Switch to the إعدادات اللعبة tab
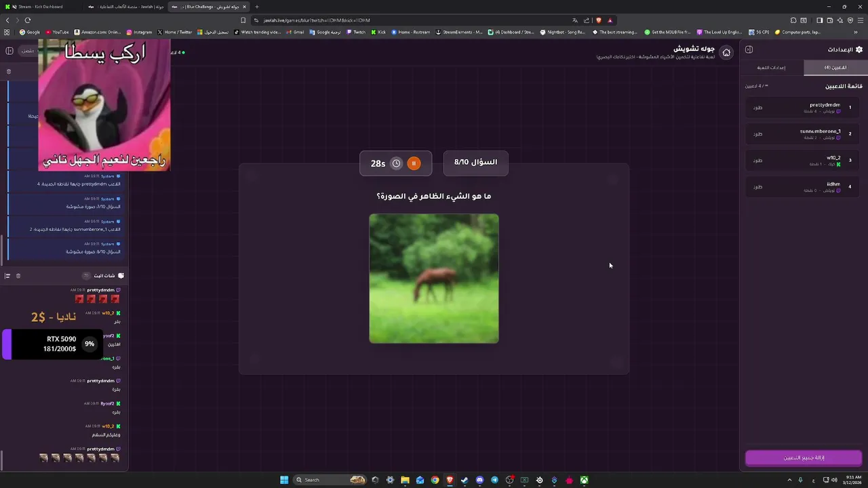The width and height of the screenshot is (868, 488). pyautogui.click(x=771, y=68)
